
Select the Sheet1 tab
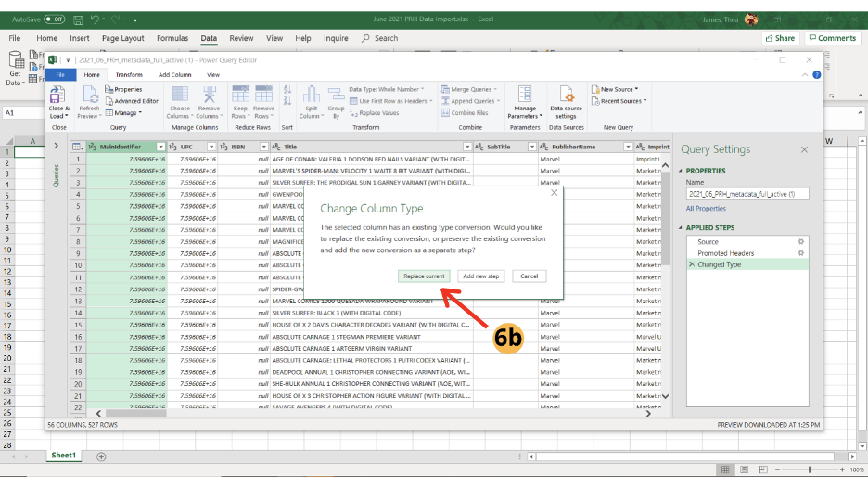[64, 456]
